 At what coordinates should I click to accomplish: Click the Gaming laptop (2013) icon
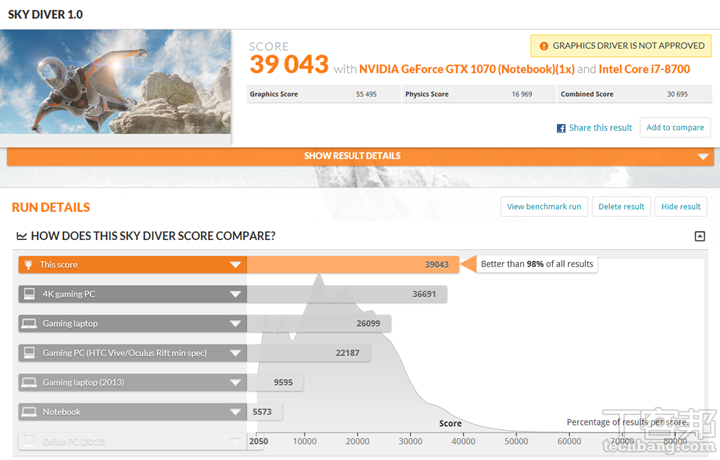[x=29, y=382]
